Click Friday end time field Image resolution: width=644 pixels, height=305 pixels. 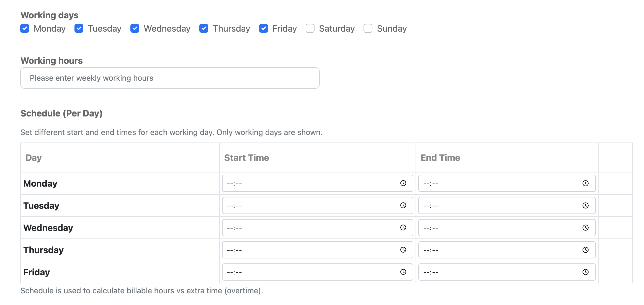pyautogui.click(x=507, y=272)
